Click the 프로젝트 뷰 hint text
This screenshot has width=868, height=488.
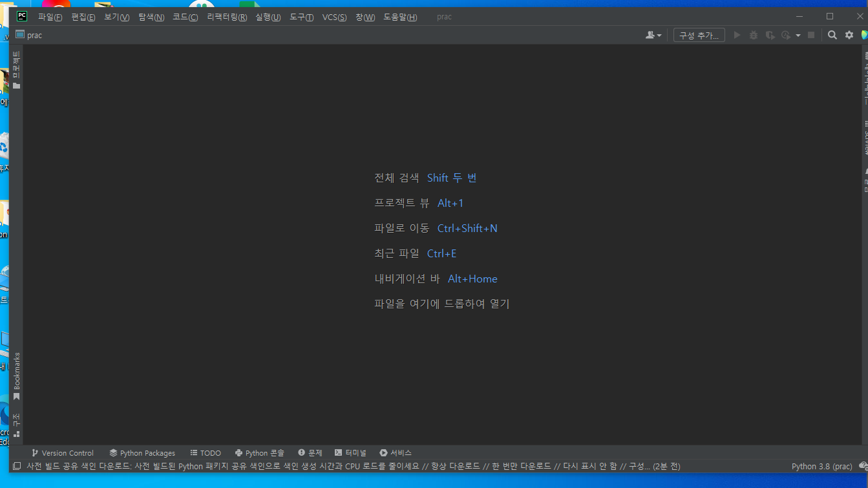pos(402,203)
